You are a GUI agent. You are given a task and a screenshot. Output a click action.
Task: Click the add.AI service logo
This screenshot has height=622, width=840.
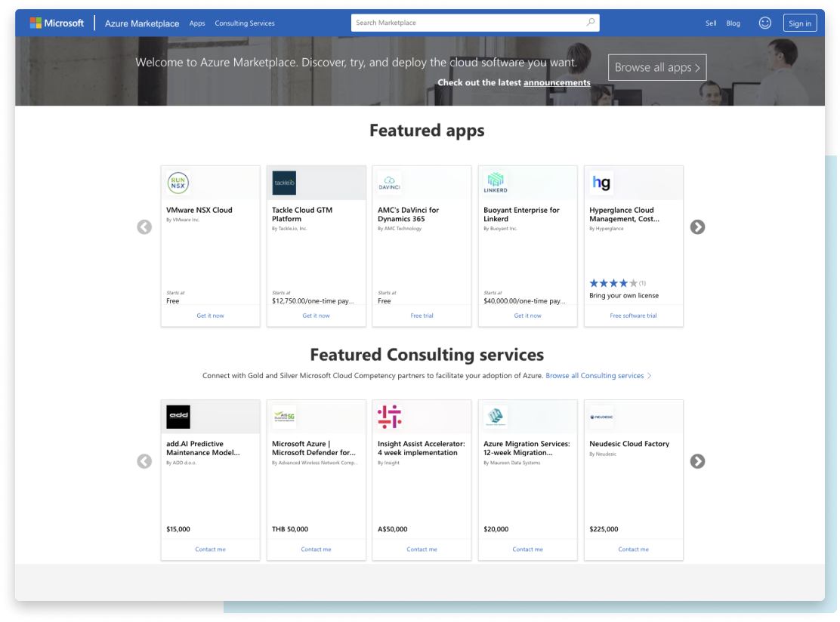click(x=178, y=417)
